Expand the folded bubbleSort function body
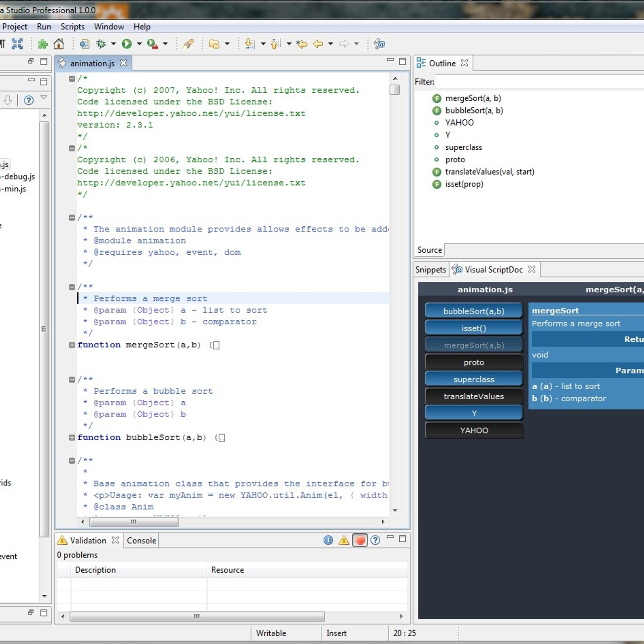The width and height of the screenshot is (644, 644). [72, 438]
